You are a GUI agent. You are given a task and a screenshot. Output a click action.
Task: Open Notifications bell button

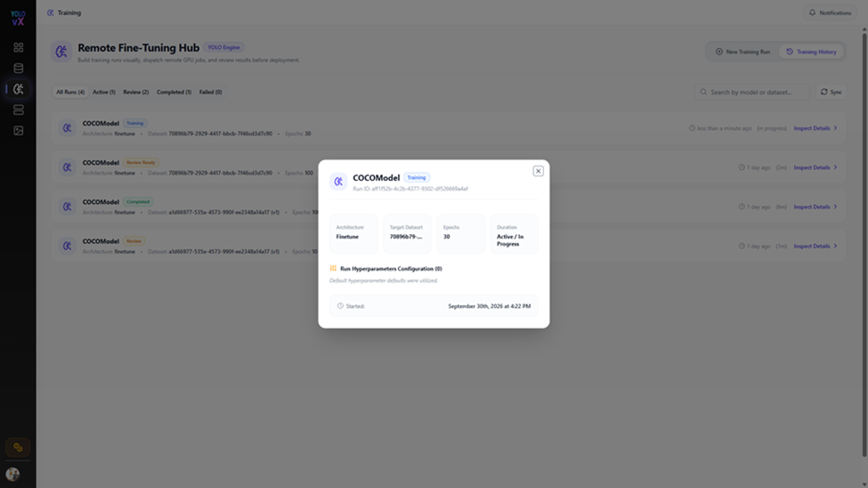click(829, 12)
